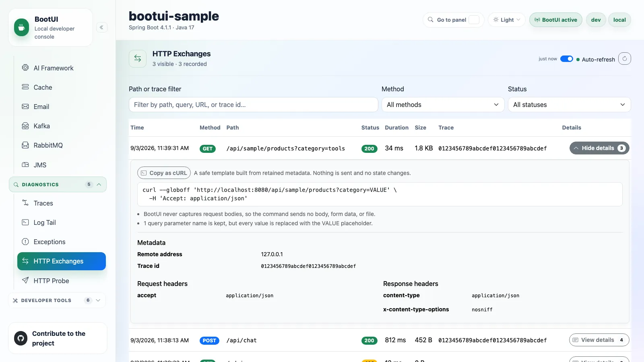This screenshot has height=362, width=644.
Task: Click the Cache database icon
Action: 25,87
